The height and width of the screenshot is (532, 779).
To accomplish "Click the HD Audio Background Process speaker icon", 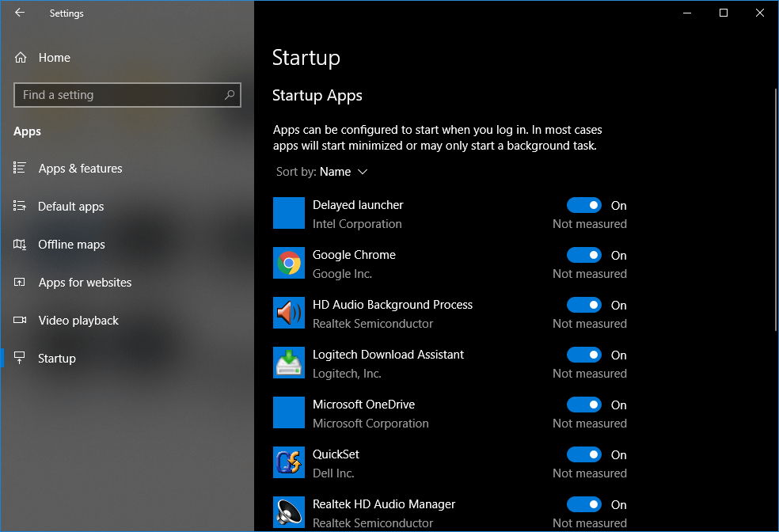I will pos(289,313).
